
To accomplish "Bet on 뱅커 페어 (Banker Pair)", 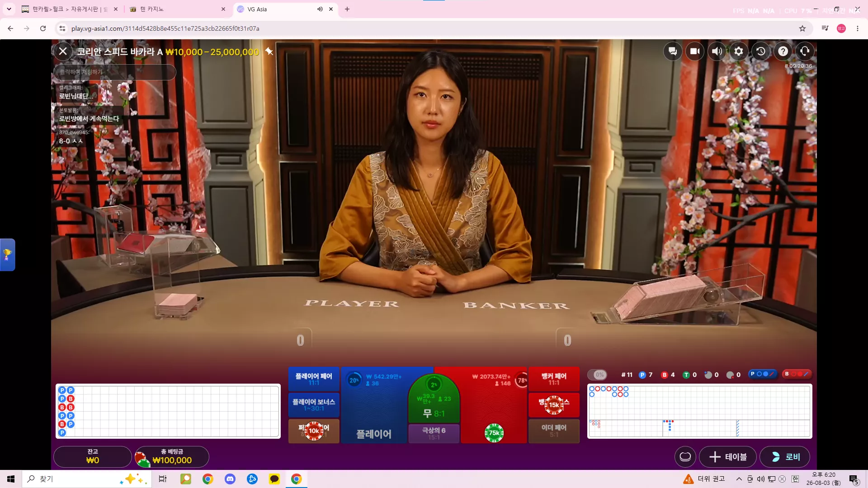I will point(554,379).
